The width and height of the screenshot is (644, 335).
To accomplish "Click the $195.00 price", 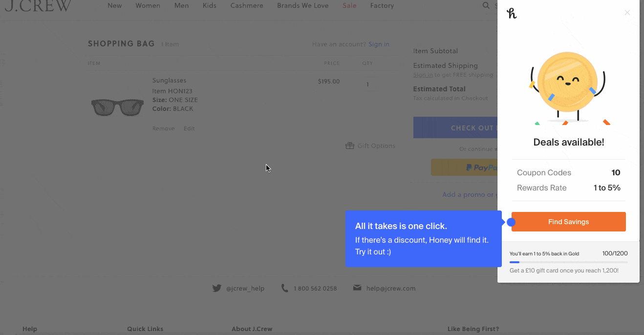I will [x=329, y=82].
